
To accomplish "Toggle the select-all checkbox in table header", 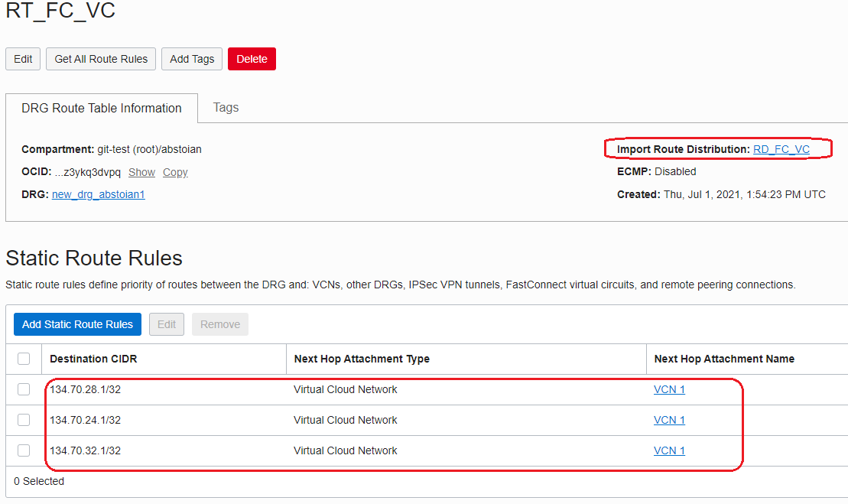I will 24,359.
